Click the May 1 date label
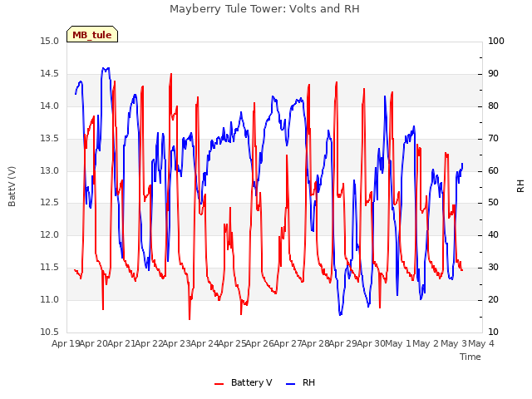This screenshot has width=532, height=399. coord(398,344)
